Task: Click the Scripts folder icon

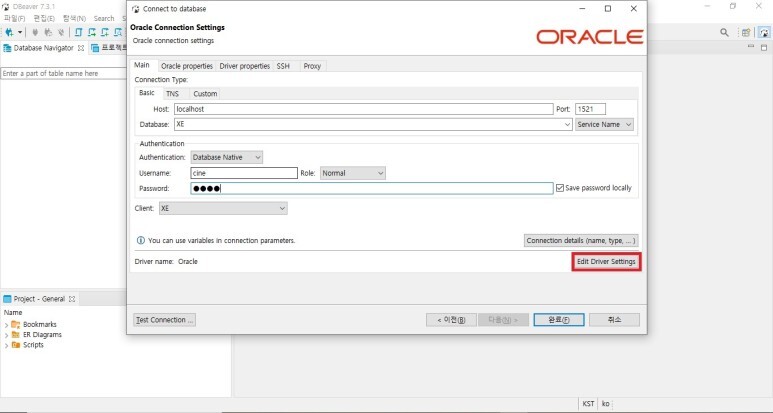Action: pyautogui.click(x=16, y=345)
